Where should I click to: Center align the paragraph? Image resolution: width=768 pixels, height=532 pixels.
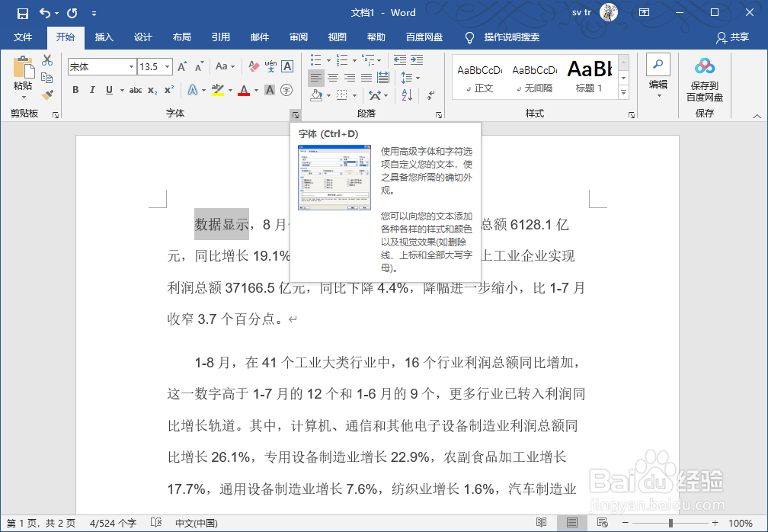(333, 78)
